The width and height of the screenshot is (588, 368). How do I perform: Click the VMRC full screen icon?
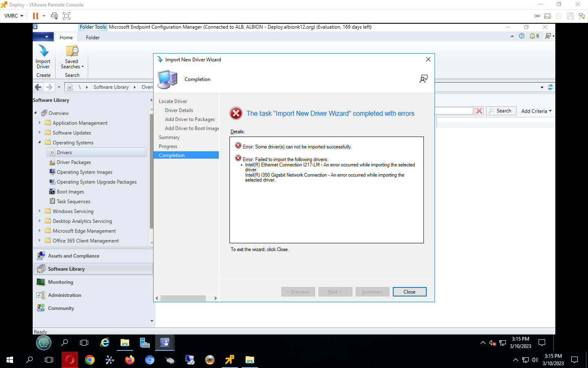67,16
